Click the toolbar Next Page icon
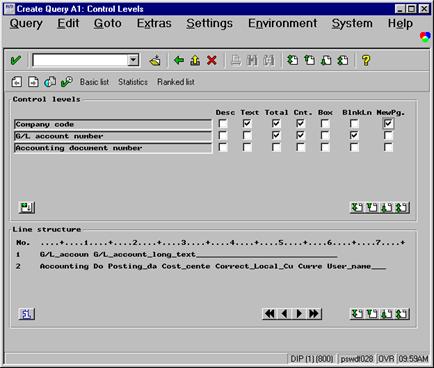 [x=326, y=60]
